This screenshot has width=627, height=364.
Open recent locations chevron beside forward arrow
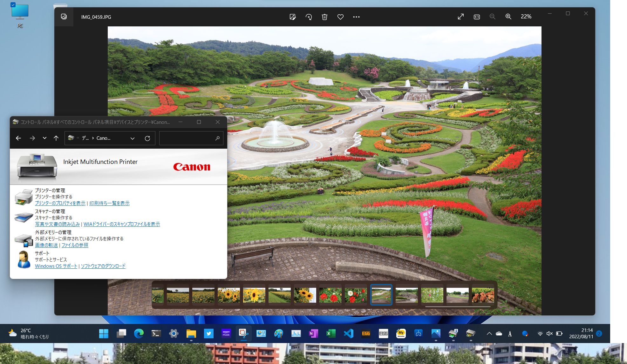pos(44,138)
